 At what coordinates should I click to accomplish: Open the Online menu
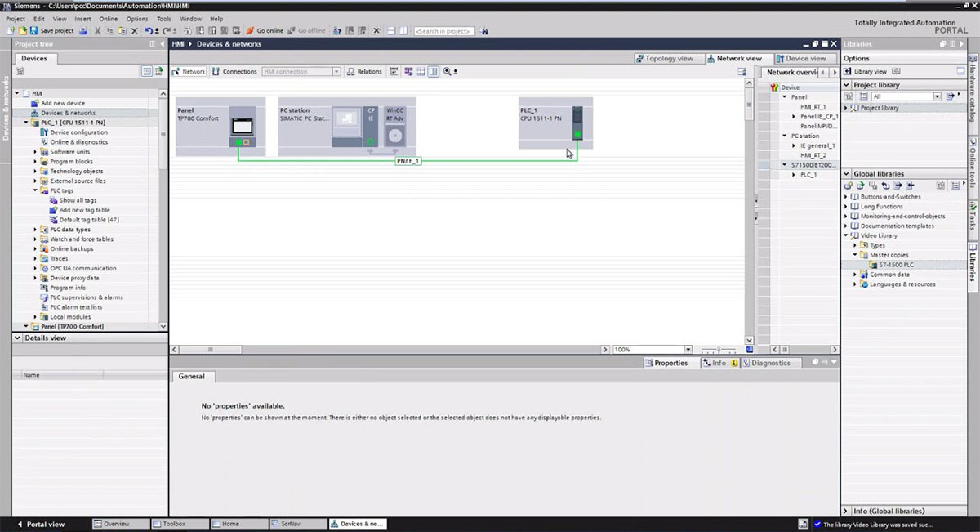point(109,18)
